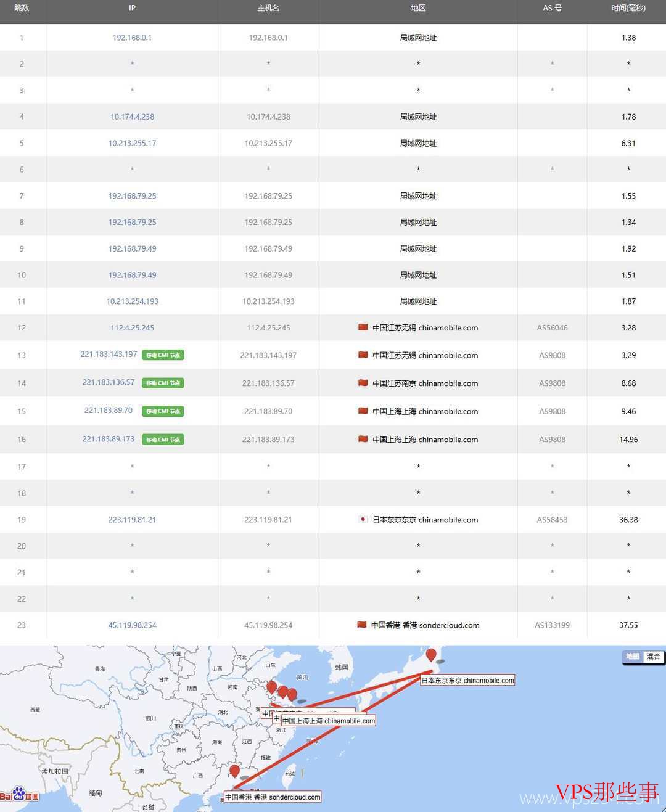Click the 时间(毫秒) column header
Screen dimensions: 666x812
coord(628,8)
